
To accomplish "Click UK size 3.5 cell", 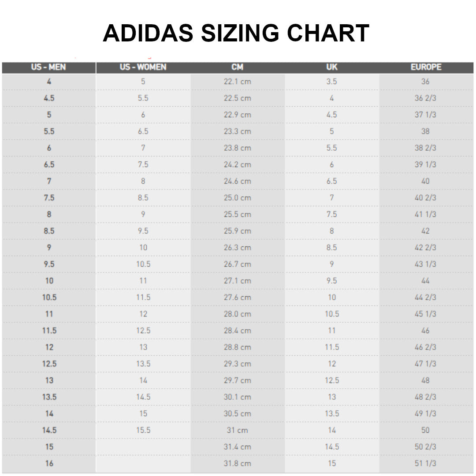I will point(332,82).
